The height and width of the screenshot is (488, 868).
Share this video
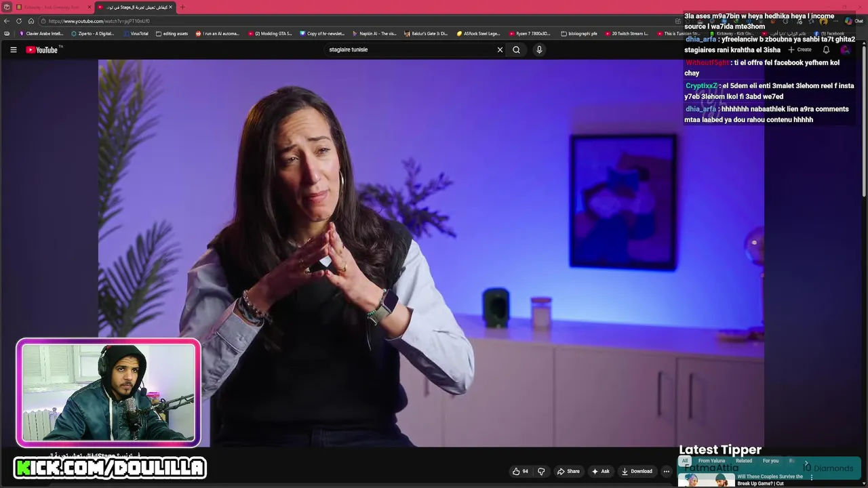568,471
